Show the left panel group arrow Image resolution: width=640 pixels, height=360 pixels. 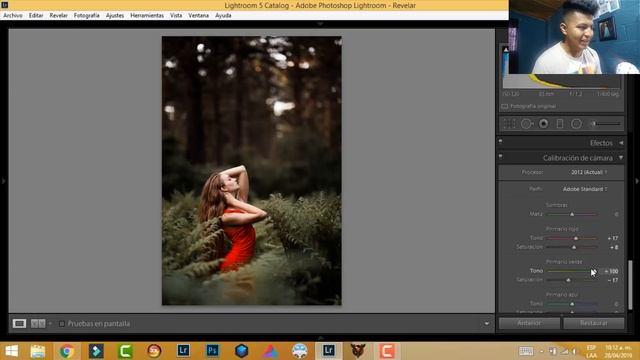click(x=3, y=180)
